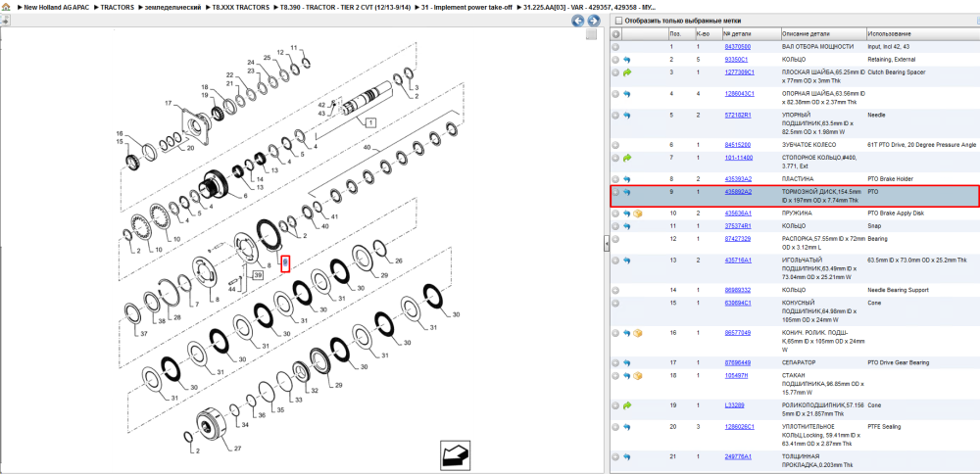Click the green arrow icon for part L33289
Image resolution: width=980 pixels, height=474 pixels.
point(627,405)
